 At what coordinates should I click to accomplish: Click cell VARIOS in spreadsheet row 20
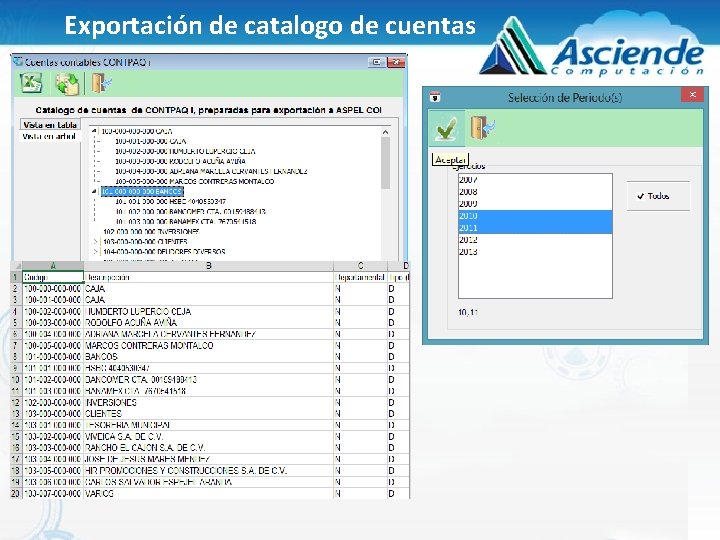point(208,494)
